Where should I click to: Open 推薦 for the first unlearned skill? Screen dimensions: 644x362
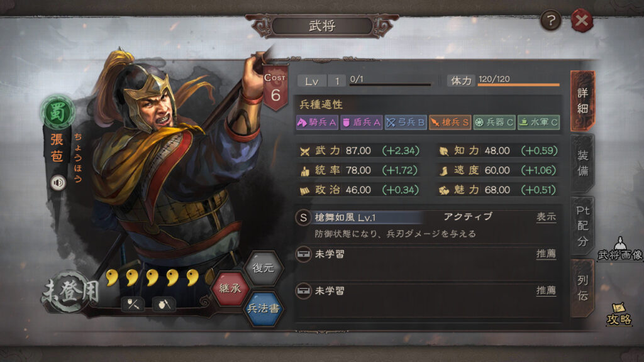[546, 254]
